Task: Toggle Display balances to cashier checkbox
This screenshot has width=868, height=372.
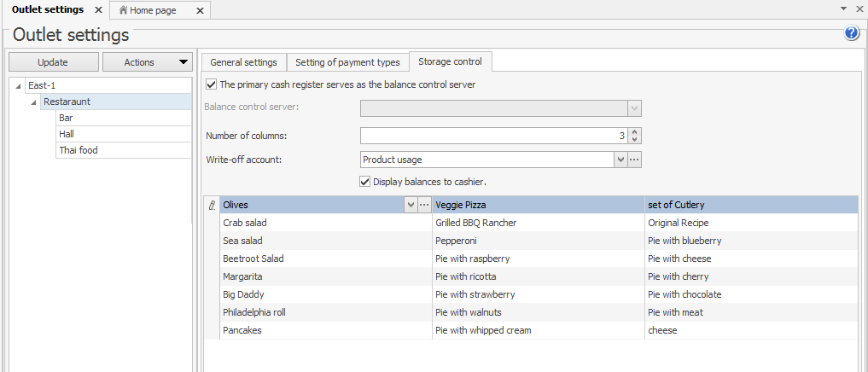Action: point(365,182)
